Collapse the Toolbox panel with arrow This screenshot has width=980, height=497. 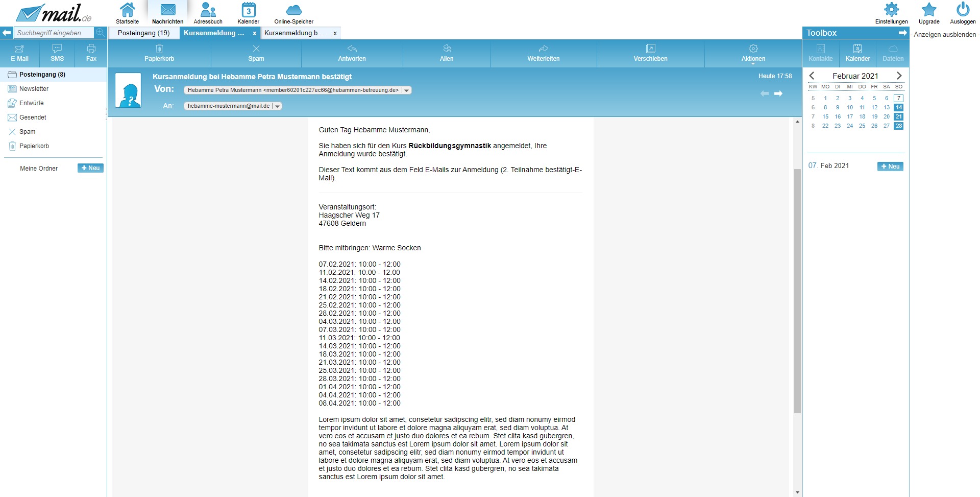pos(902,33)
